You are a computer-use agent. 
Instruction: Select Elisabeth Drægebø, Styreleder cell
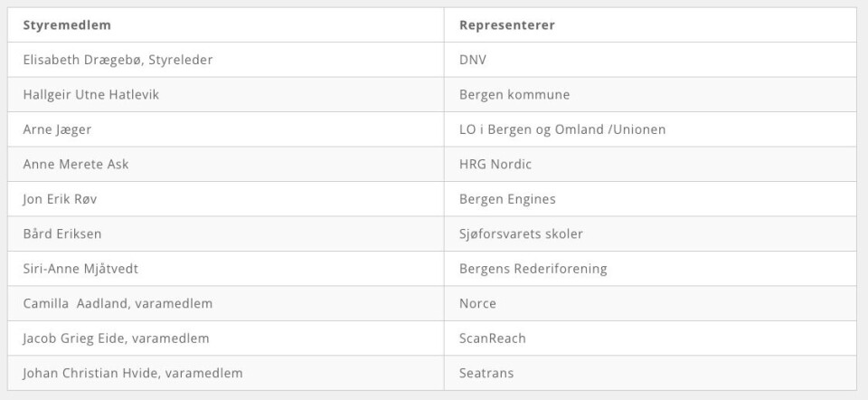click(x=118, y=60)
